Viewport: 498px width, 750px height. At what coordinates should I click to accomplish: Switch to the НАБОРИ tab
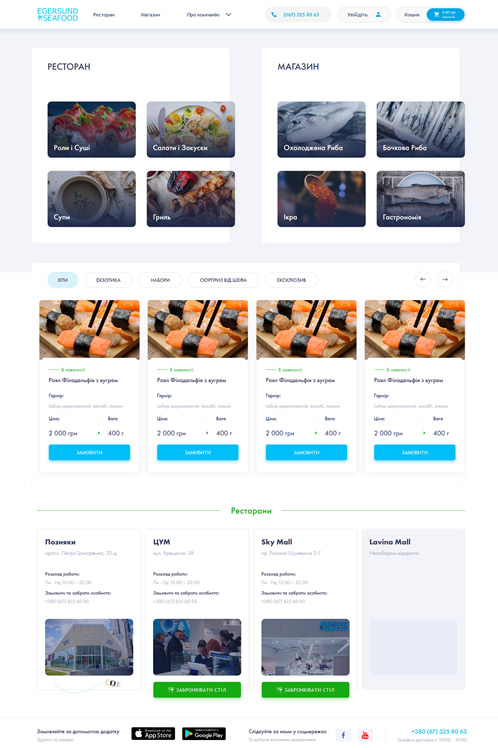click(160, 280)
